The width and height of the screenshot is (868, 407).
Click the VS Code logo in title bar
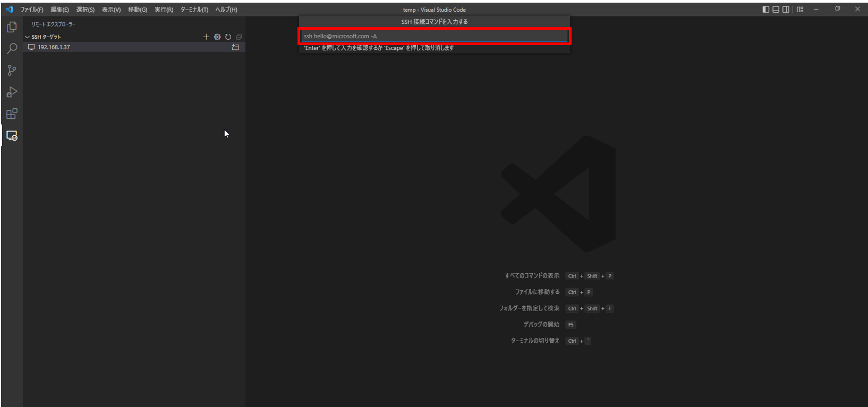pyautogui.click(x=9, y=10)
